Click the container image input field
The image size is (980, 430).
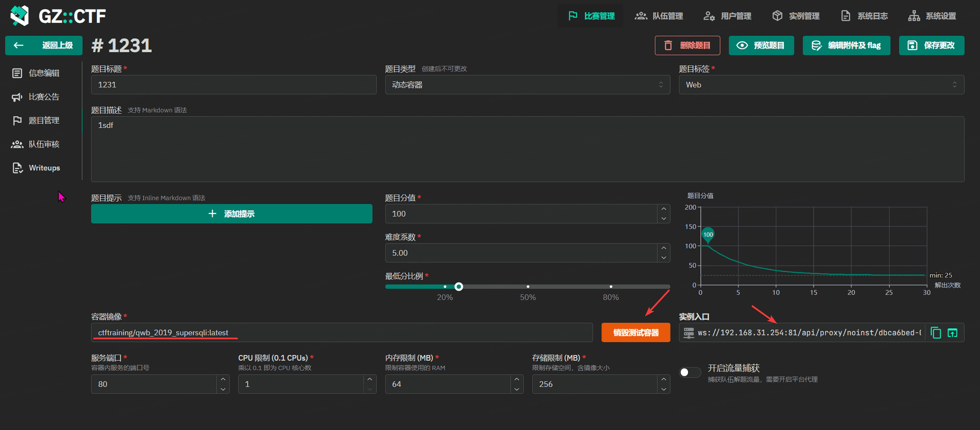341,333
